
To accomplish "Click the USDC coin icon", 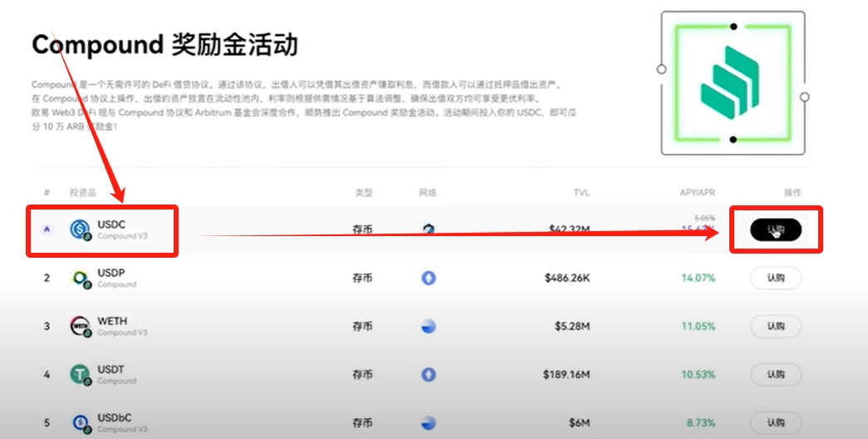I will (80, 229).
